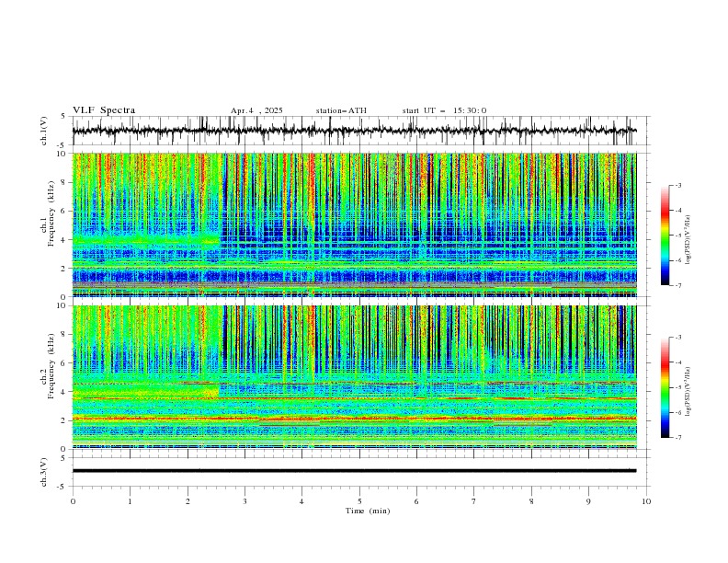The height and width of the screenshot is (563, 728).
Task: Click the ch.3 flat black trace
Action: click(x=354, y=471)
